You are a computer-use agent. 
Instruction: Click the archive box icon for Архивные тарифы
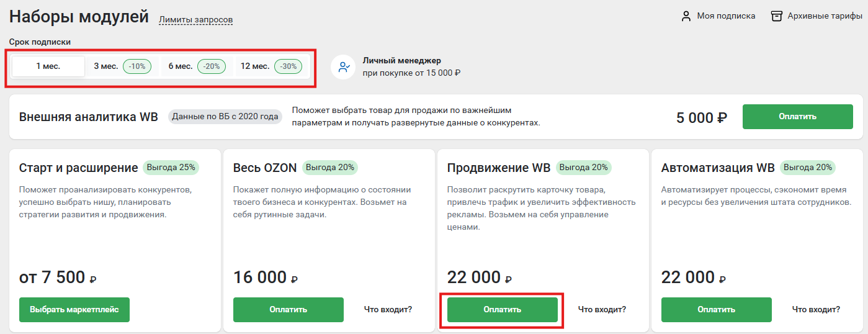tap(776, 16)
